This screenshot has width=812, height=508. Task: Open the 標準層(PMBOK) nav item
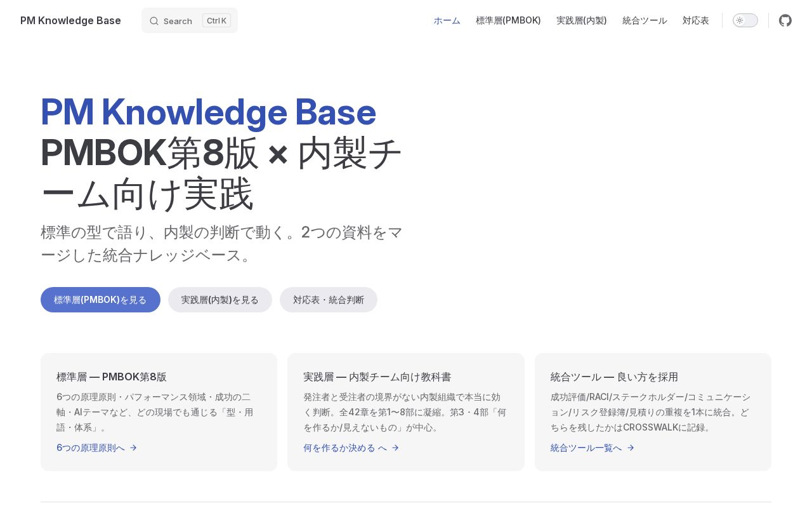coord(508,20)
